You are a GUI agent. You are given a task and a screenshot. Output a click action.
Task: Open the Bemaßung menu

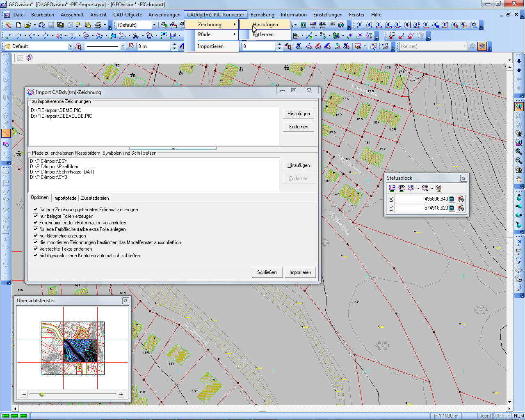coord(262,15)
